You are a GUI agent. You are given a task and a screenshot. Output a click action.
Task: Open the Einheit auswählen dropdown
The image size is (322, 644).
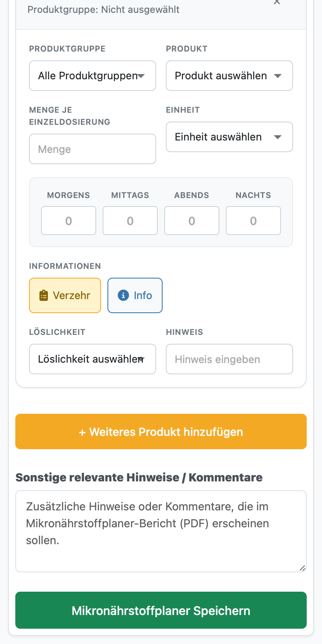click(x=229, y=137)
